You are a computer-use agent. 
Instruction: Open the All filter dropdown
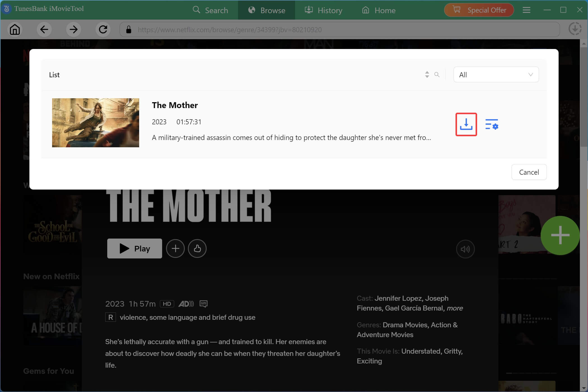[x=496, y=74]
